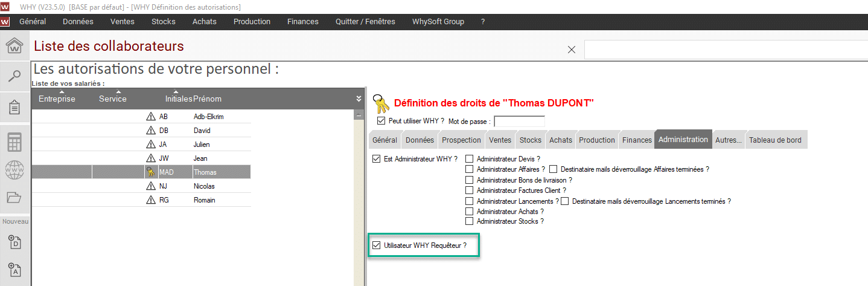Sort list by Entreprise column arrow

62,92
